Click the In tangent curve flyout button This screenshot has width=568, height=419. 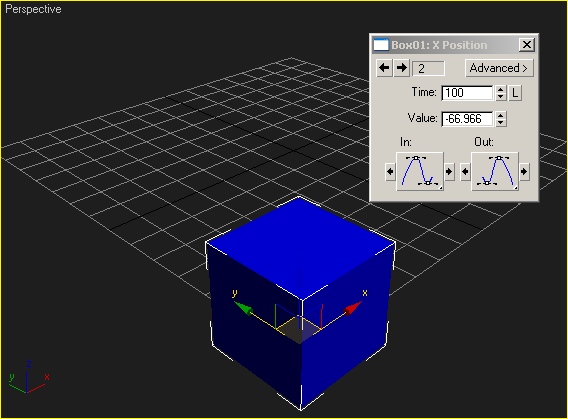(x=420, y=171)
